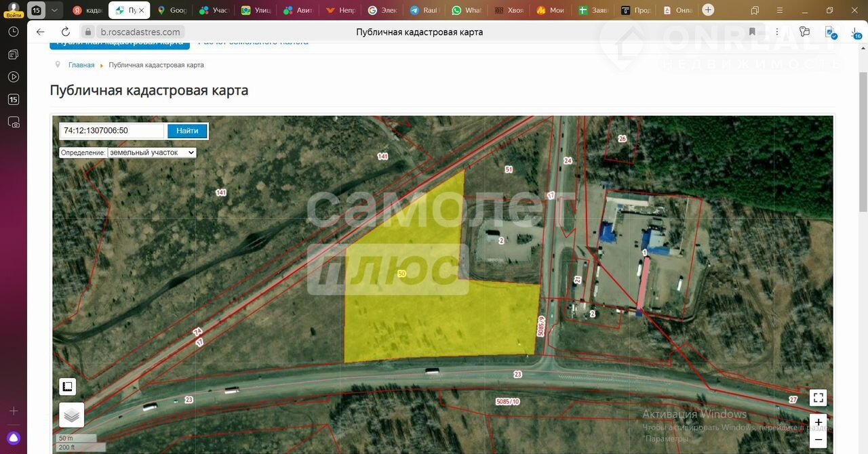Viewport: 868px width, 454px height.
Task: Zoom in on the cadastral map
Action: 818,422
